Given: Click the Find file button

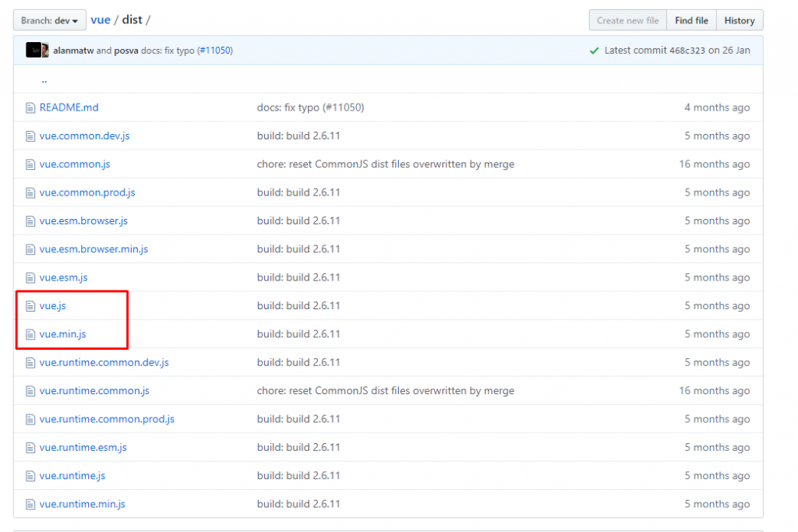Looking at the screenshot, I should pos(691,20).
